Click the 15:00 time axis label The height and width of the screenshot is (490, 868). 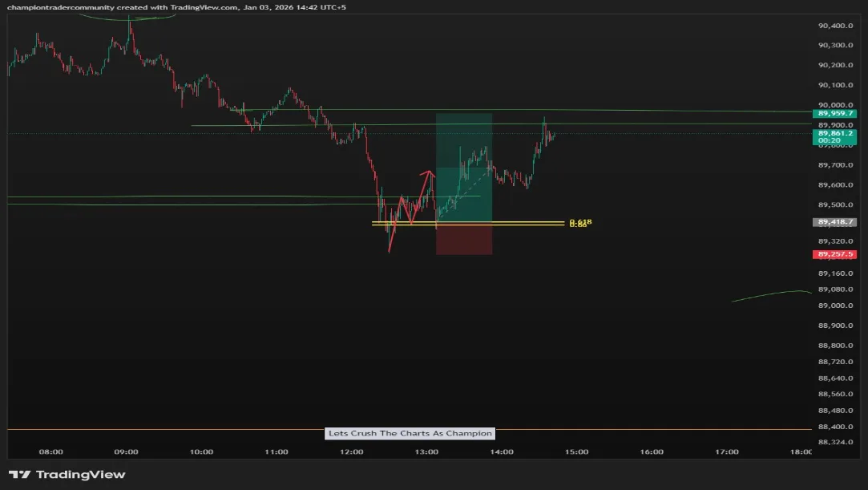(x=576, y=452)
